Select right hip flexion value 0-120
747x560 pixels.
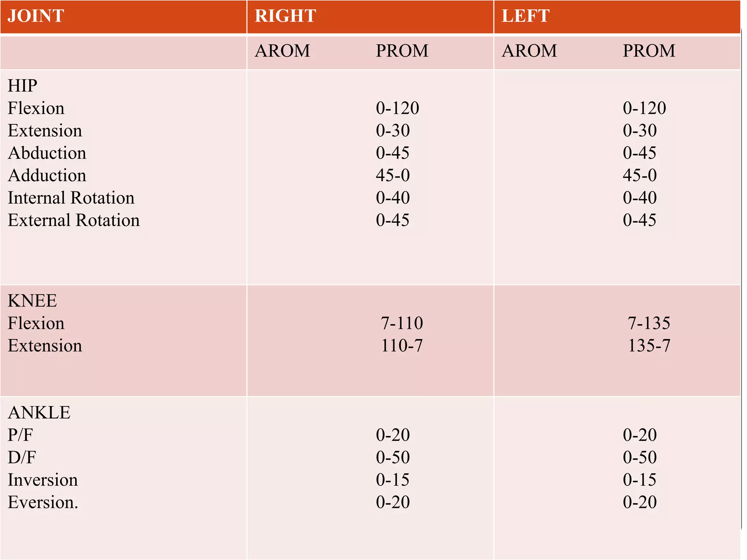click(x=398, y=108)
